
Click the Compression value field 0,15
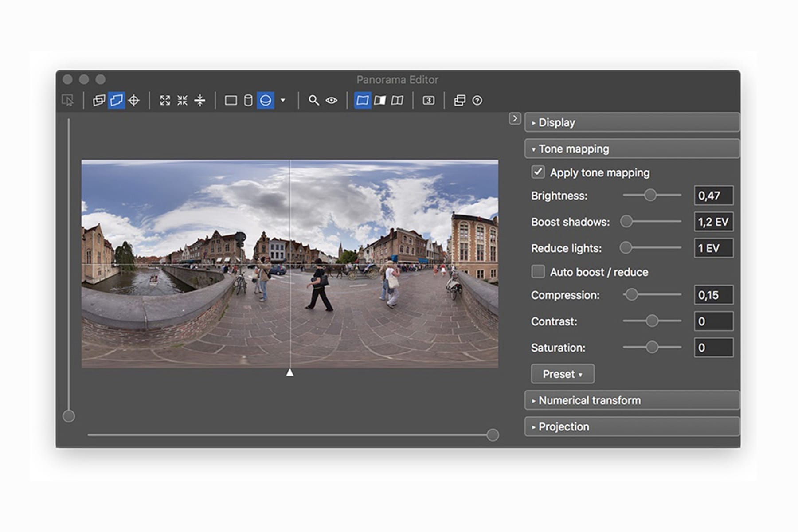(713, 295)
